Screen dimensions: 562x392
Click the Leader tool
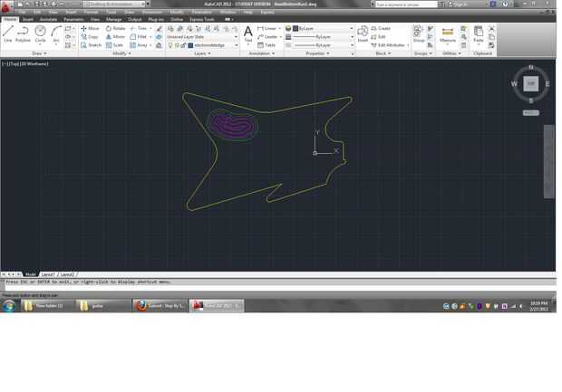pos(267,37)
